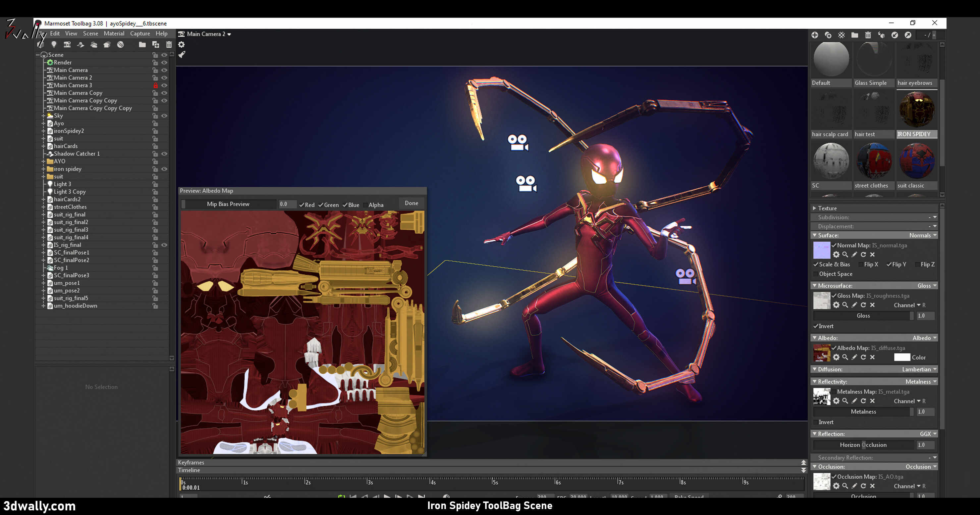Open viewport settings gear icon
The image size is (980, 515).
pyautogui.click(x=182, y=44)
